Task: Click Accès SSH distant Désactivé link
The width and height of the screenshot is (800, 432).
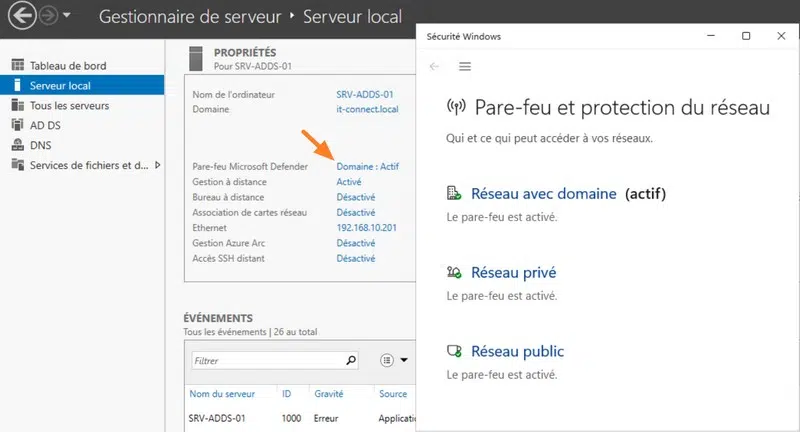Action: coord(356,258)
